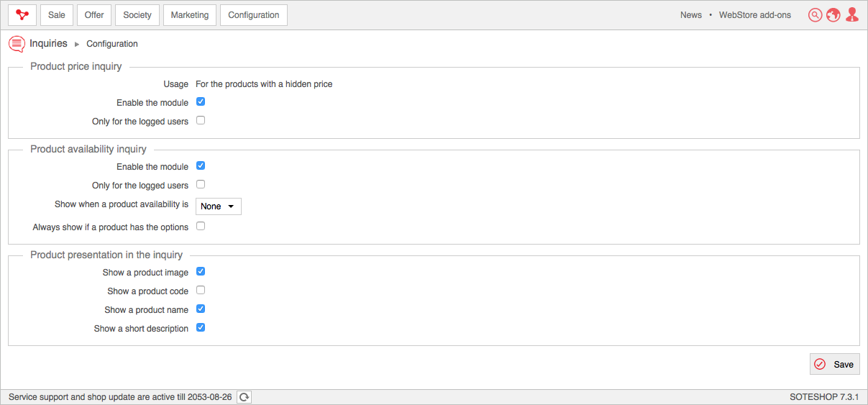Toggle Always show if product has options

pos(201,227)
